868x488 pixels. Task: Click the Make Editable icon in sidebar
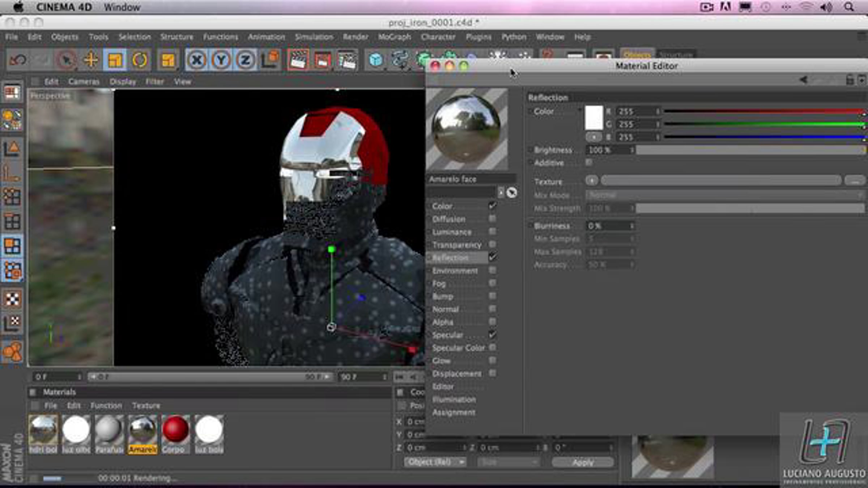click(12, 119)
